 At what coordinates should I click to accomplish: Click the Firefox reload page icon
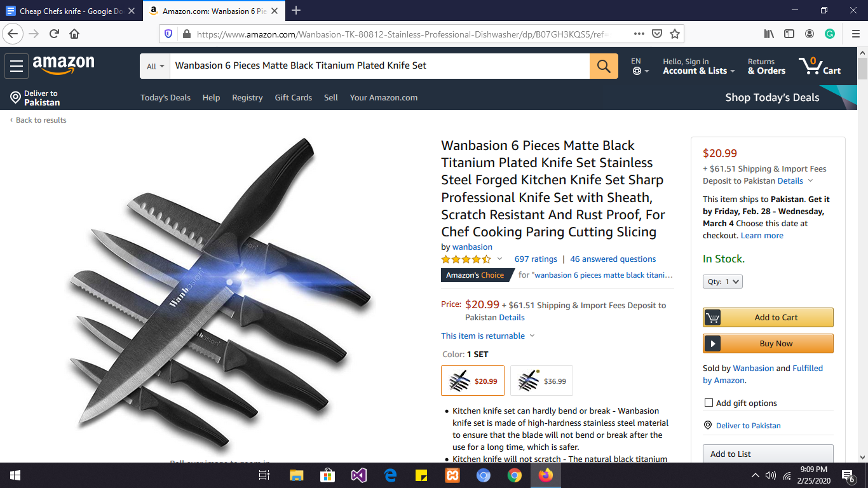click(54, 34)
